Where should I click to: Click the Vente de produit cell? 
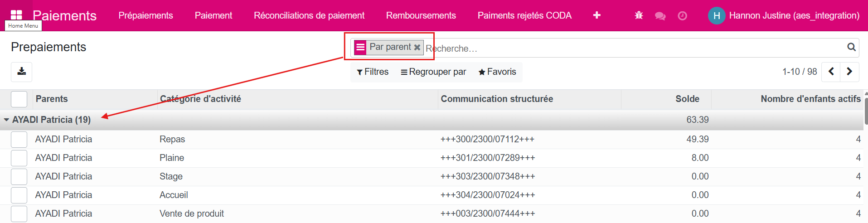click(192, 213)
